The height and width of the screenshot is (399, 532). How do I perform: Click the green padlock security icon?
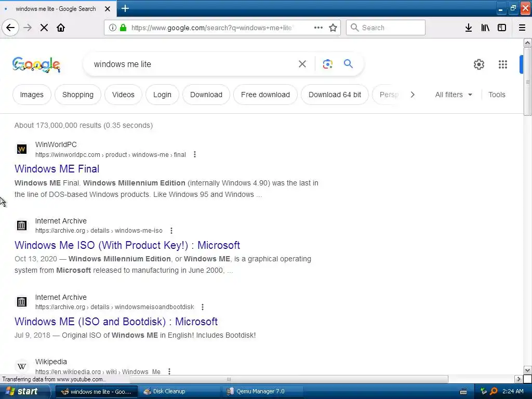coord(123,28)
